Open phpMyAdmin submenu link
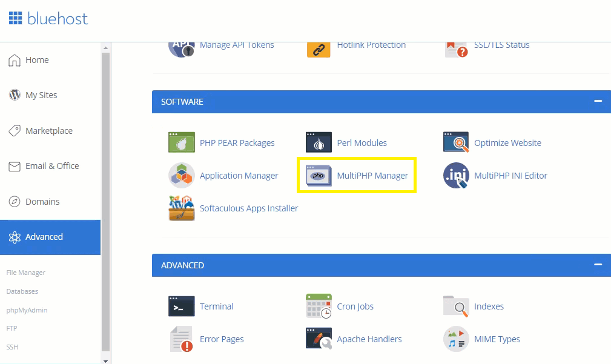Viewport: 611px width, 364px height. coord(27,310)
